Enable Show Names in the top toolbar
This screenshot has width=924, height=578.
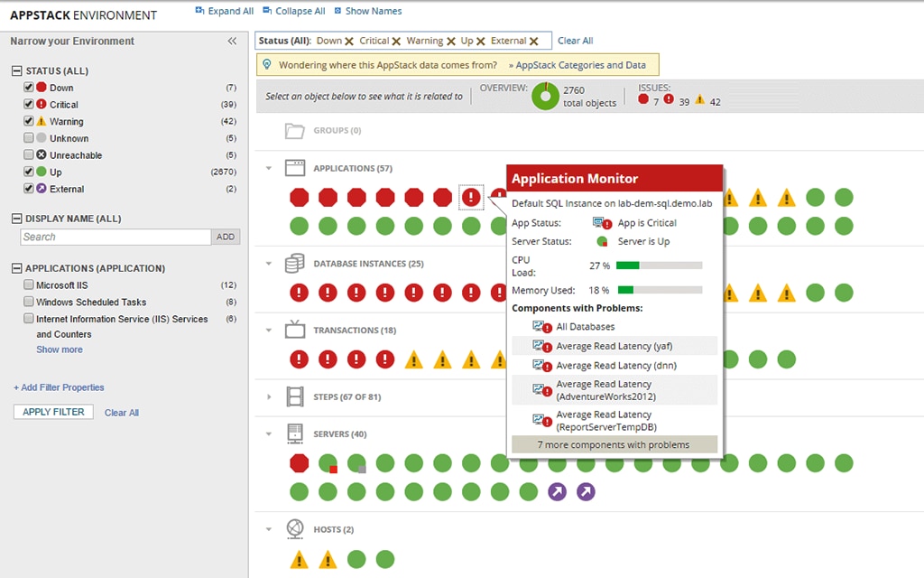coord(367,11)
